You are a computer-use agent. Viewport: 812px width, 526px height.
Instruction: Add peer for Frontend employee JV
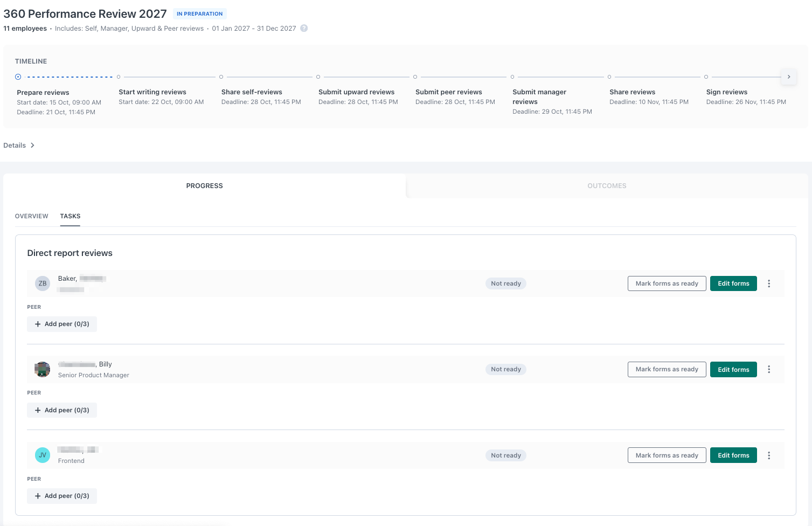coord(62,496)
